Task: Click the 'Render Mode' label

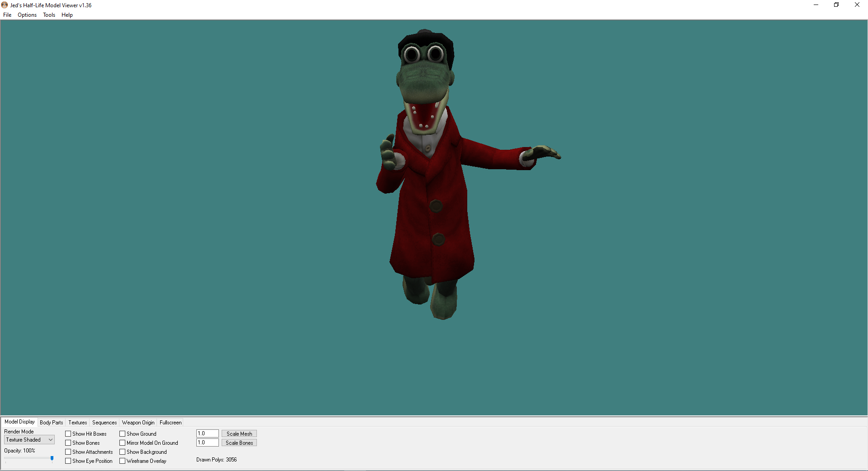Action: point(19,432)
